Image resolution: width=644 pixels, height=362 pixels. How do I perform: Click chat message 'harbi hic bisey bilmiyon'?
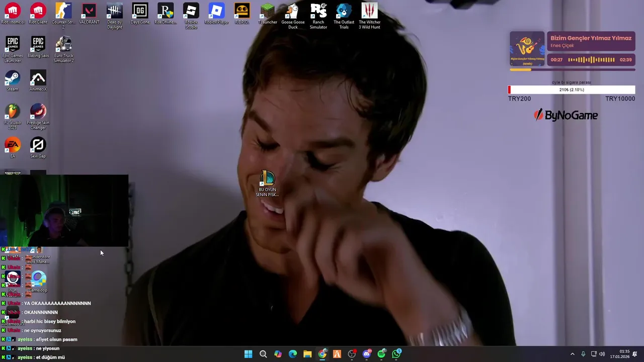coord(50,321)
